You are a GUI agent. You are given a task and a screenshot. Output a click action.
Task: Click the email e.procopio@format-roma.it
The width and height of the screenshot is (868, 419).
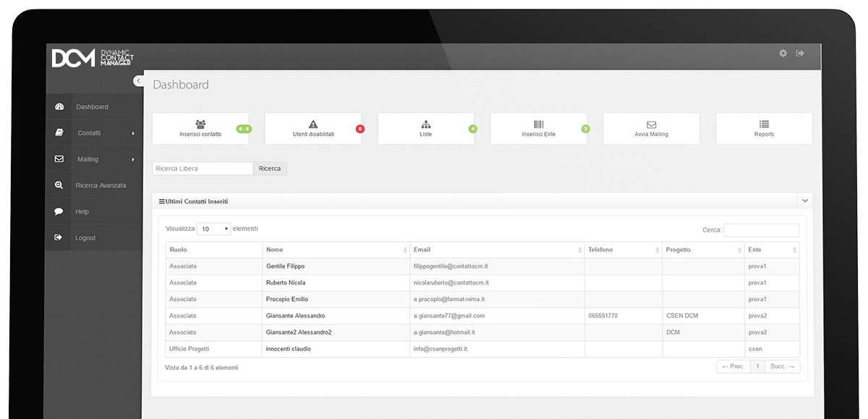[448, 300]
